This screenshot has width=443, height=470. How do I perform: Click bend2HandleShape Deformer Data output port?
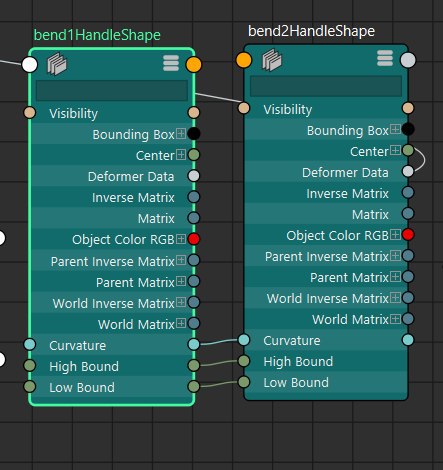click(x=408, y=171)
